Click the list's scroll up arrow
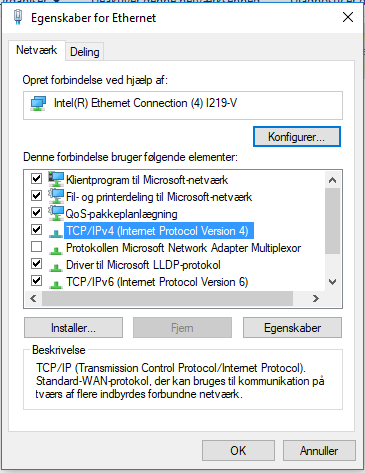Screen dimensions: 365x473 [x=332, y=180]
